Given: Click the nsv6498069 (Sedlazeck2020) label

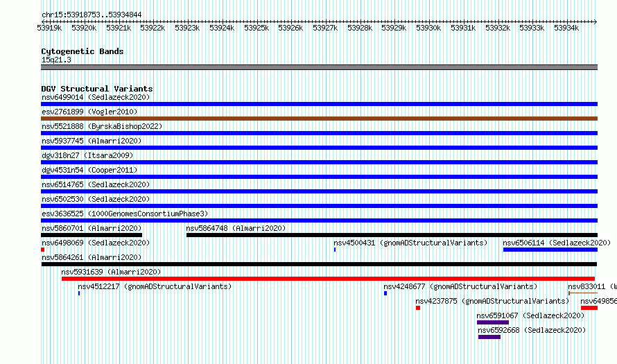Looking at the screenshot, I should click(x=96, y=243).
